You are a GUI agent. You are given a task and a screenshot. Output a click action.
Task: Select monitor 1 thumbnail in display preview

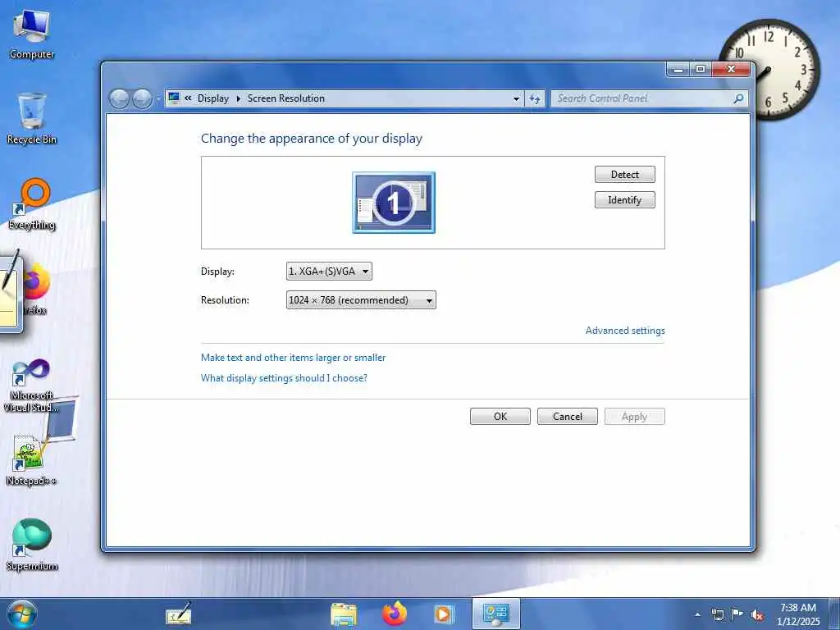[394, 203]
